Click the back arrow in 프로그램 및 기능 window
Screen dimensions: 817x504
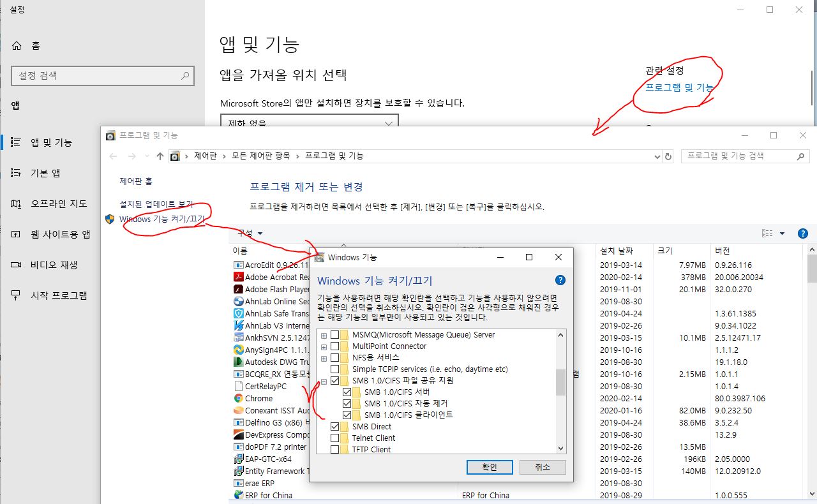click(113, 156)
